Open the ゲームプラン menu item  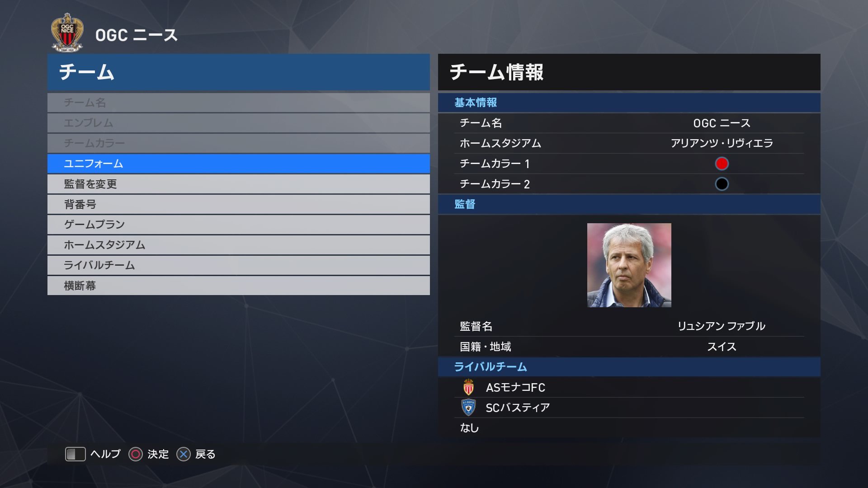click(x=239, y=225)
